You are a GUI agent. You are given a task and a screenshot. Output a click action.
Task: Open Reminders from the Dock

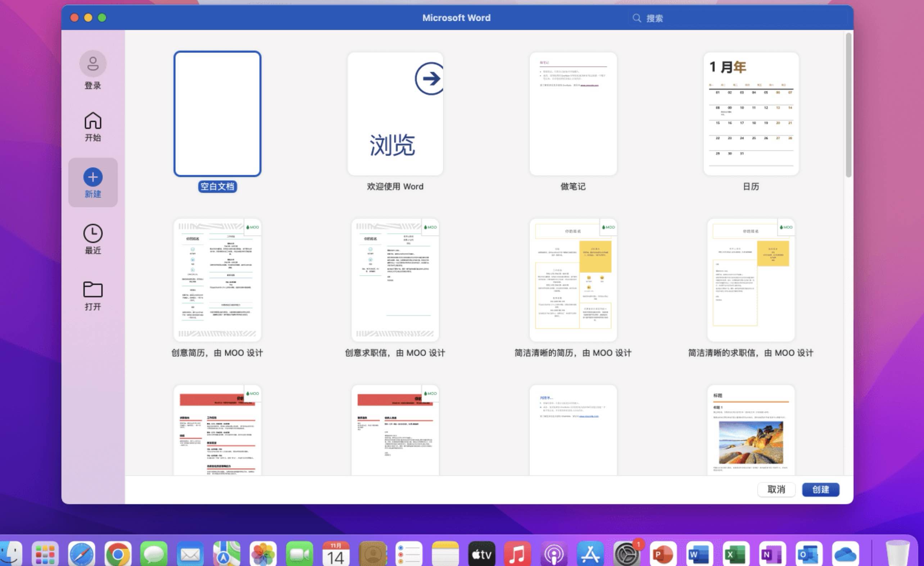(x=409, y=554)
